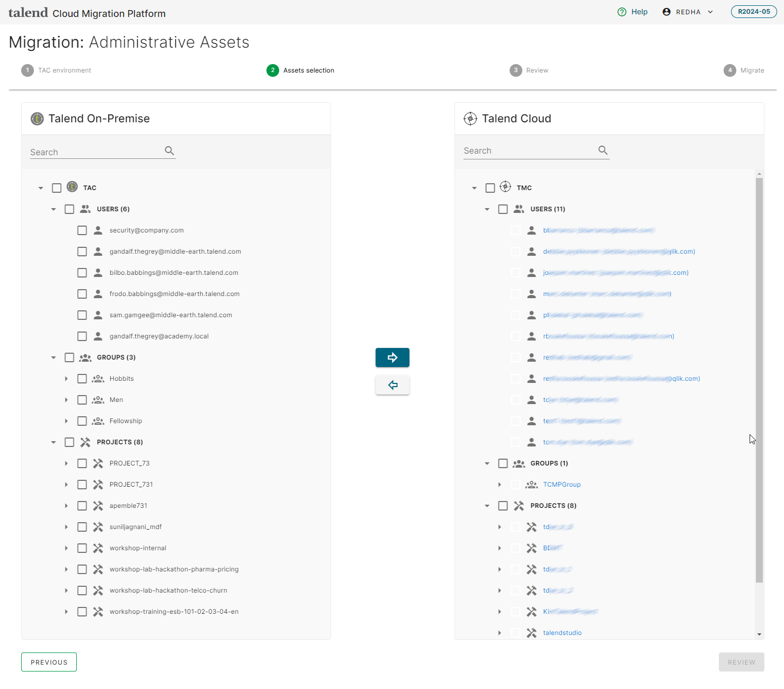Click the Cloud USERS (11) group icon
Image resolution: width=784 pixels, height=689 pixels.
[x=519, y=209]
